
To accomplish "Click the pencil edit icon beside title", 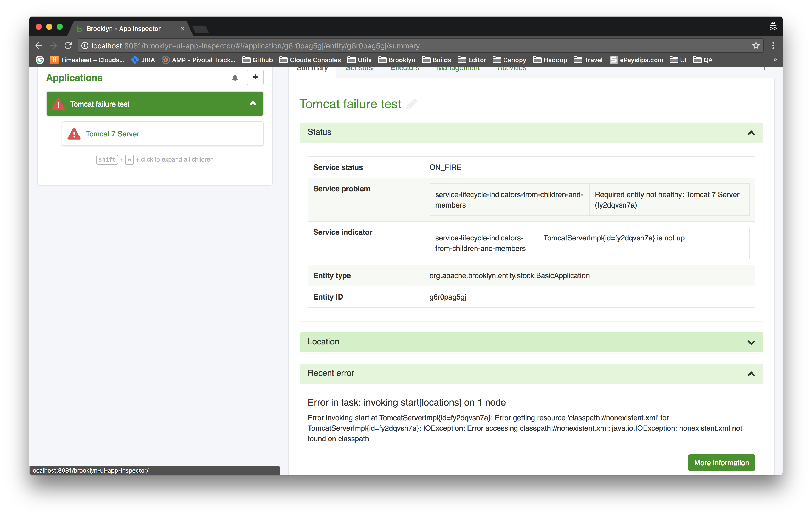I will (411, 104).
